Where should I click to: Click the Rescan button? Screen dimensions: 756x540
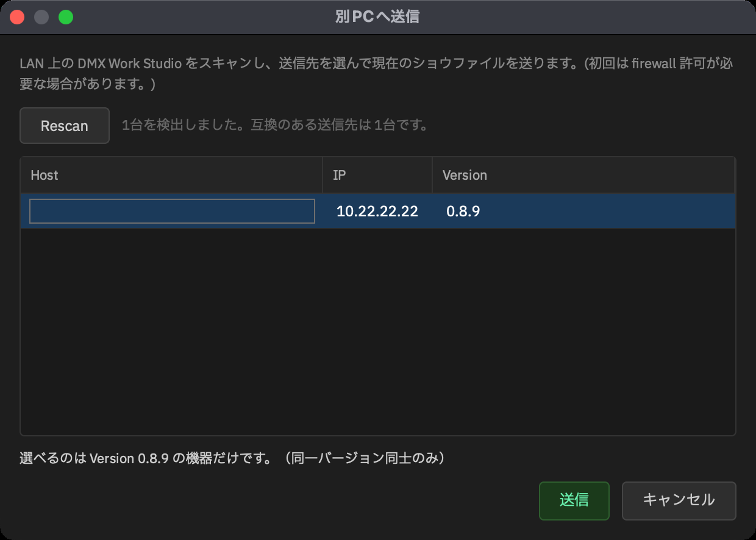65,126
